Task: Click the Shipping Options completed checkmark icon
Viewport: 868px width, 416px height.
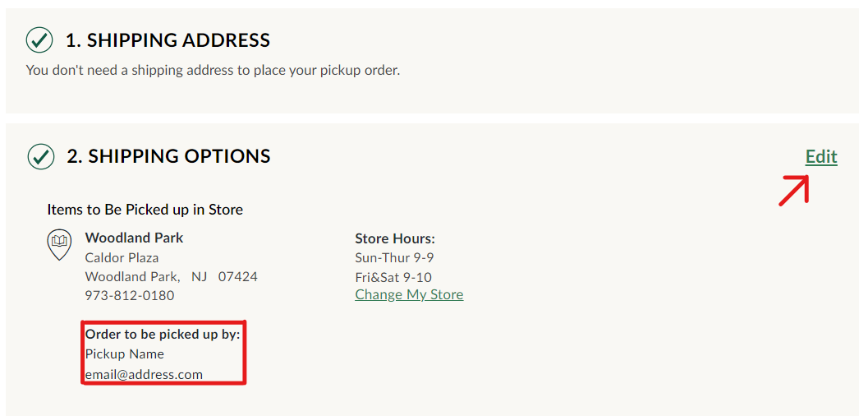Action: pyautogui.click(x=40, y=156)
